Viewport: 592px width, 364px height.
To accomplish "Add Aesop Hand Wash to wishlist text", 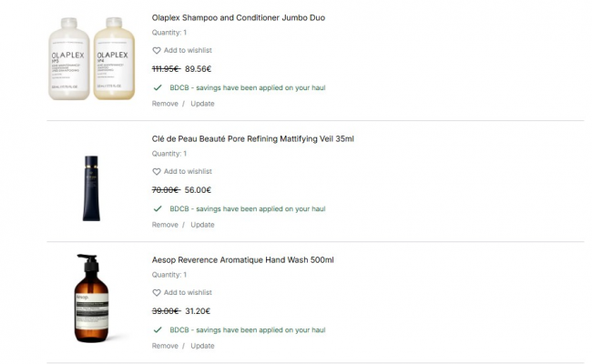I will pos(188,293).
